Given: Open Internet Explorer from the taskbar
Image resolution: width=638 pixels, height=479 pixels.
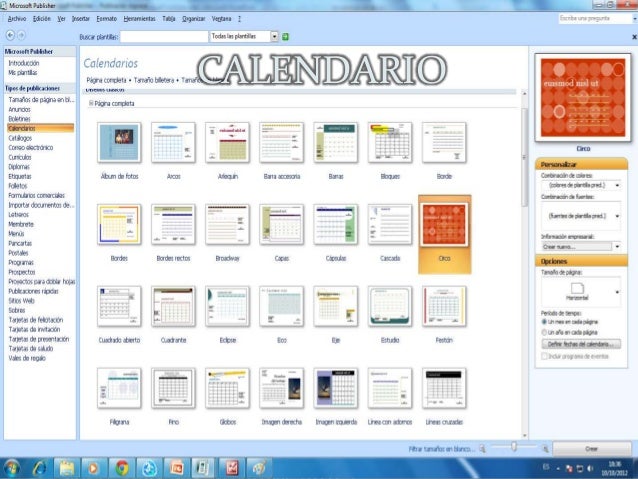Looking at the screenshot, I should 39,468.
